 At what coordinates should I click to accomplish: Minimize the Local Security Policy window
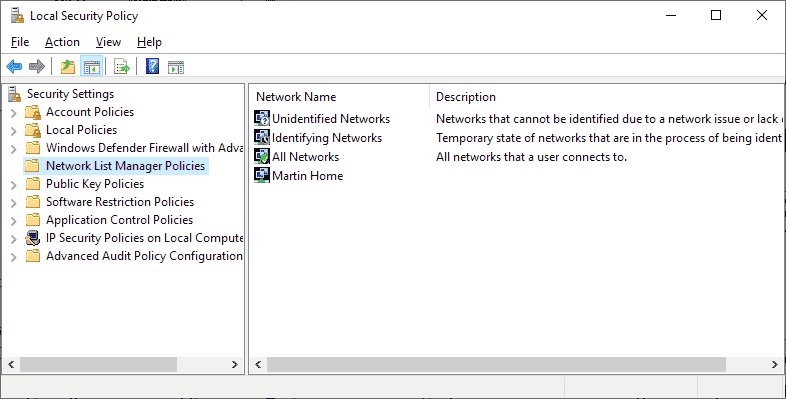pos(671,16)
